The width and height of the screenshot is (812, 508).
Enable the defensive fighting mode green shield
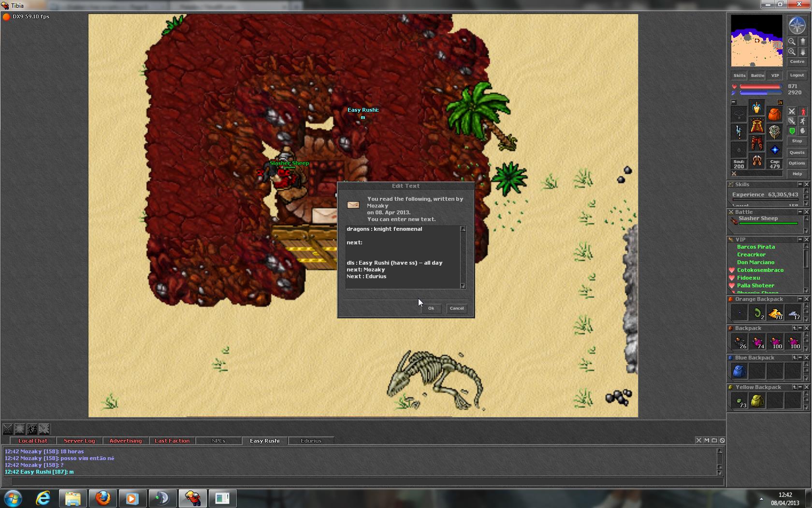(792, 131)
